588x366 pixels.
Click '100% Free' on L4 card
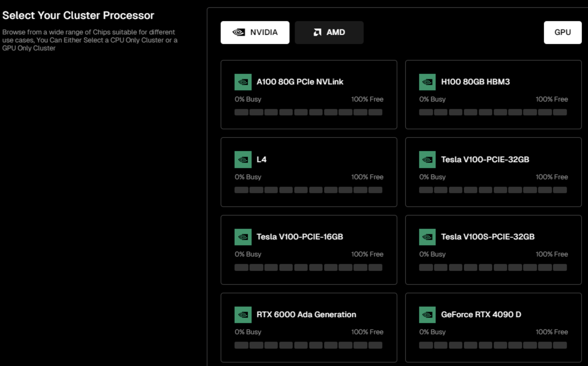coord(367,177)
